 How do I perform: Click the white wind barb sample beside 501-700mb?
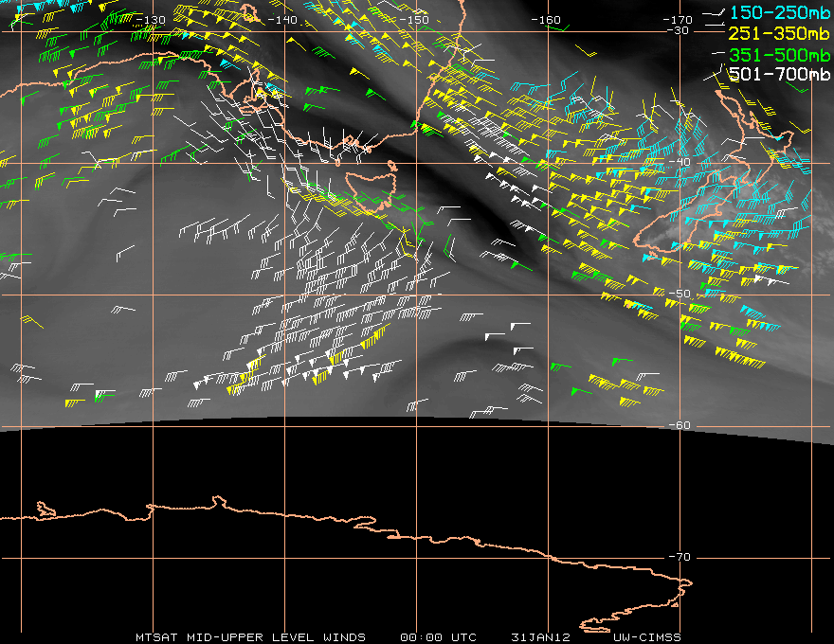click(x=715, y=73)
